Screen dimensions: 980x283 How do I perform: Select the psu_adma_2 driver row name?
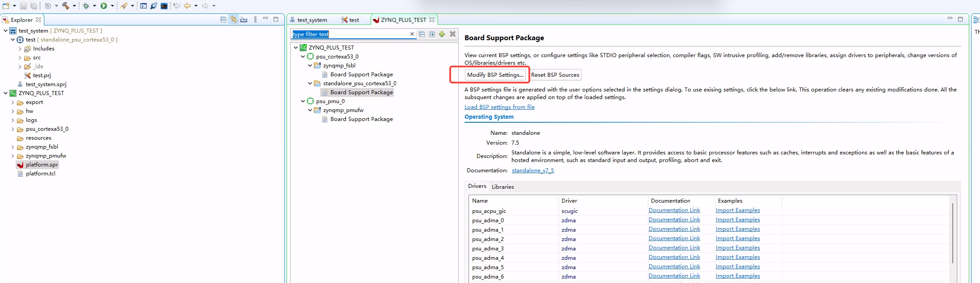pyautogui.click(x=488, y=239)
